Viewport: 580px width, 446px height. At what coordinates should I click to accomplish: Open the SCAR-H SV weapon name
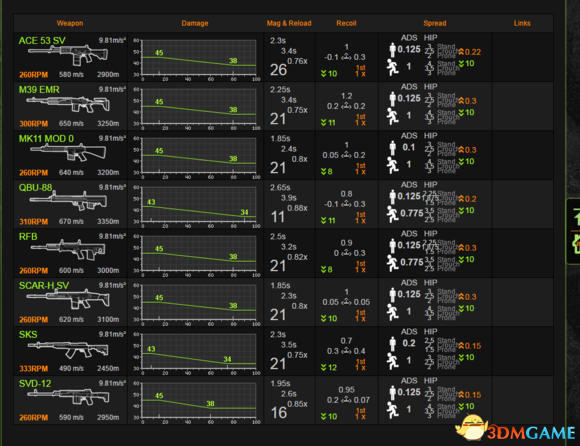(44, 285)
